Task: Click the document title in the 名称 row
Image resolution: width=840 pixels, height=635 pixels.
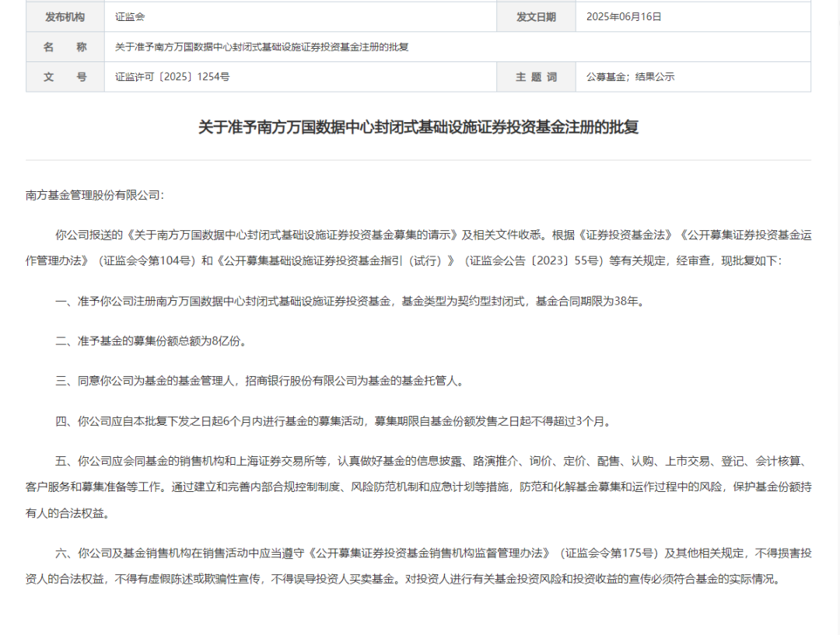Action: [x=261, y=47]
